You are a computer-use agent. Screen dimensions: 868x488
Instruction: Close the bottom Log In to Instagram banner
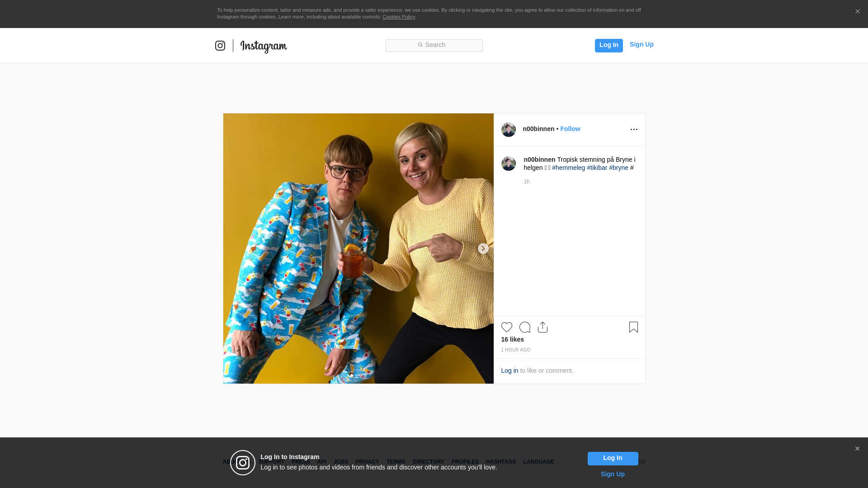pyautogui.click(x=857, y=449)
